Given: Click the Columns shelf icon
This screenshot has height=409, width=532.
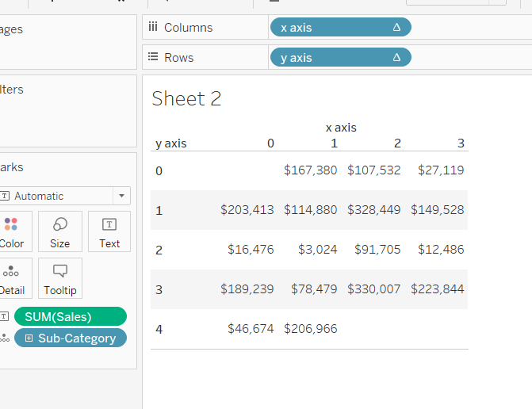Looking at the screenshot, I should tap(153, 27).
